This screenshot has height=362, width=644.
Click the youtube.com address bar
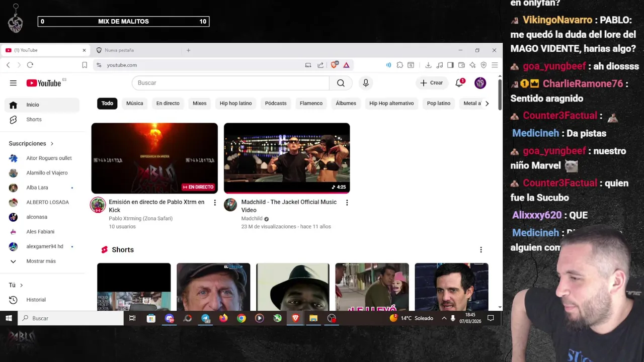click(x=201, y=65)
